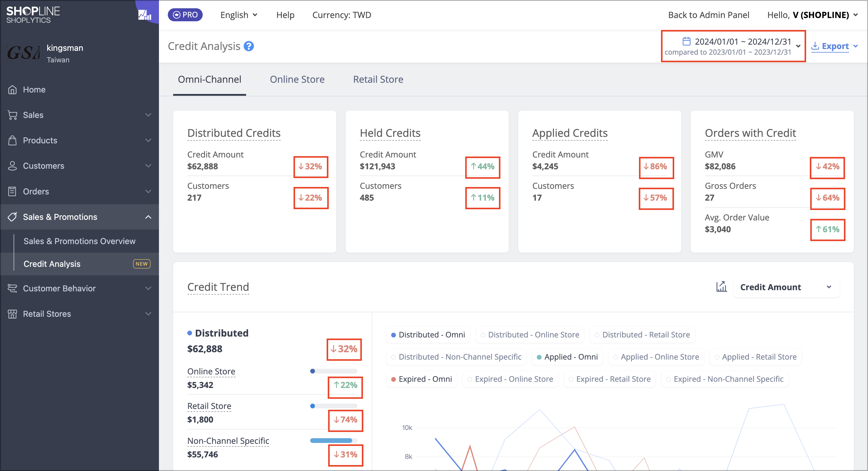Screen dimensions: 868x471
Task: Click the Export download icon
Action: click(x=815, y=46)
